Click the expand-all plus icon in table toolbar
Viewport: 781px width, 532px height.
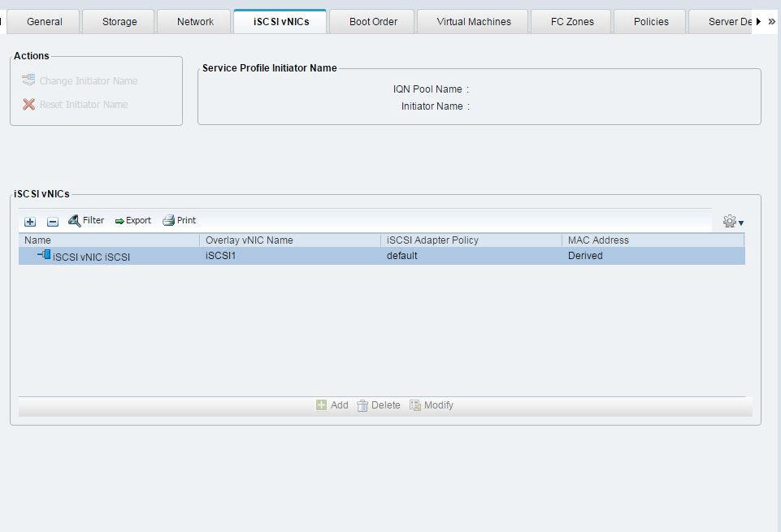[30, 222]
